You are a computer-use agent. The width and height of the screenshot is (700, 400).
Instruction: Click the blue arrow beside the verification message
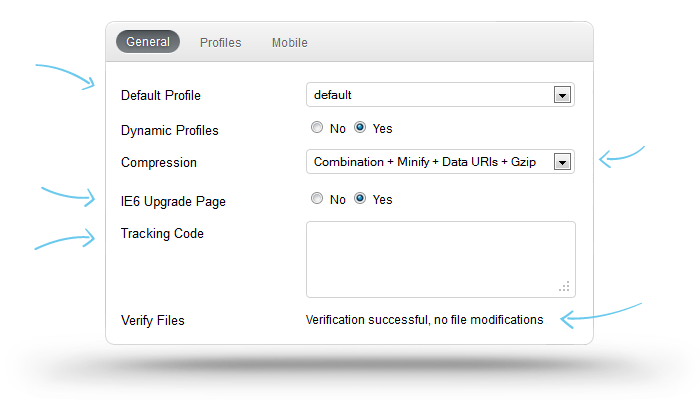(590, 319)
